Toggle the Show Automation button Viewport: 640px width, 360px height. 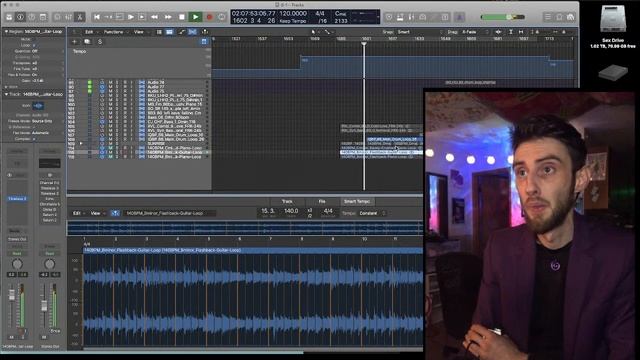point(182,32)
